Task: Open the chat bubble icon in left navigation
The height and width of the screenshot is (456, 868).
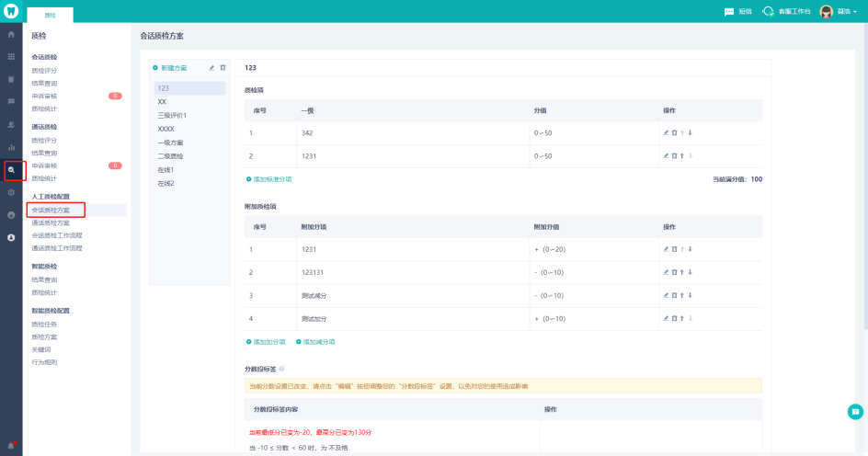Action: click(11, 102)
